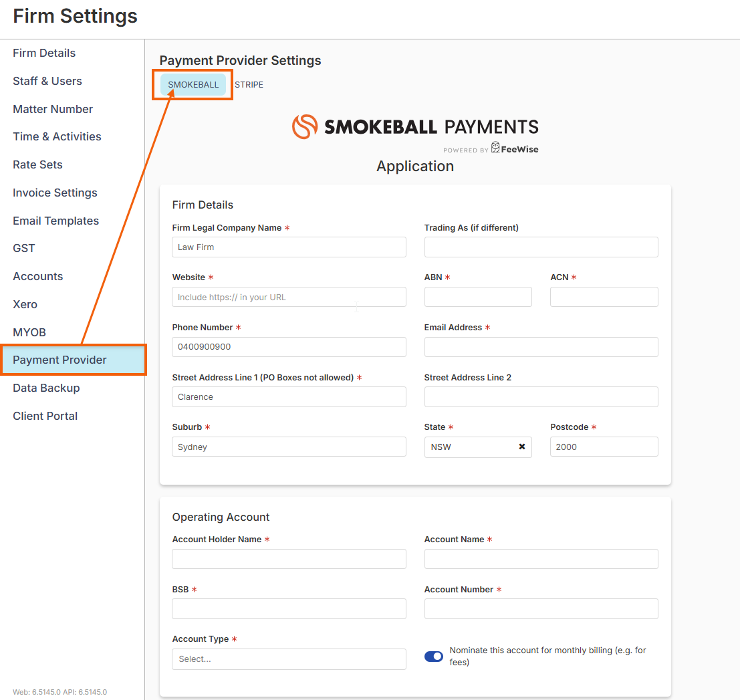Navigate to Data Backup
Screen dimensions: 740x700
pyautogui.click(x=46, y=388)
